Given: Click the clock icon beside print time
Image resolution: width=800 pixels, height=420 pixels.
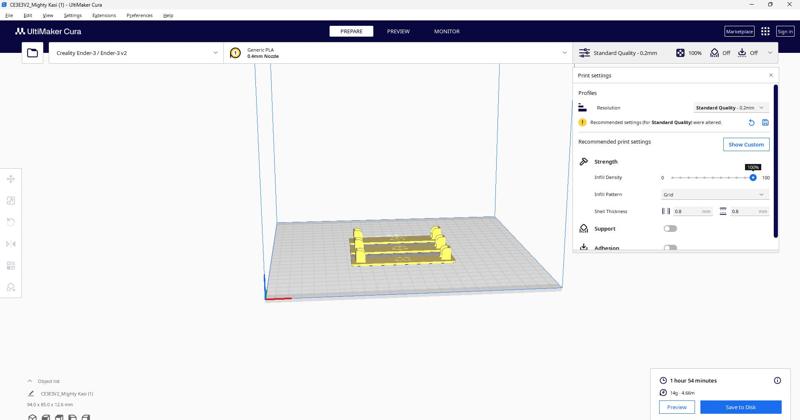Looking at the screenshot, I should [x=663, y=380].
